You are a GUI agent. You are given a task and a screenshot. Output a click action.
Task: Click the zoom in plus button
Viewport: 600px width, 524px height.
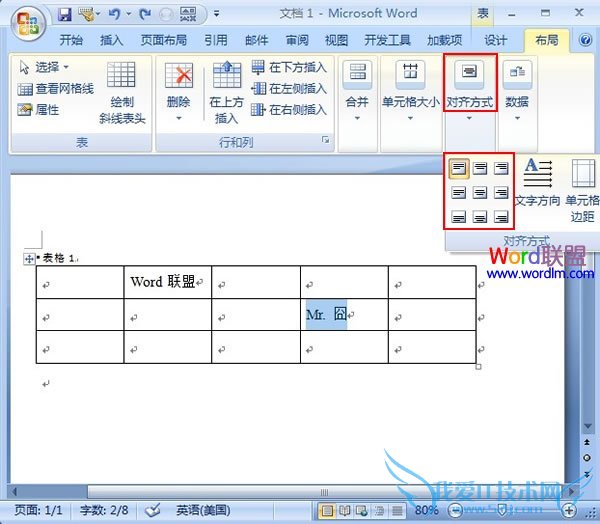tap(569, 510)
